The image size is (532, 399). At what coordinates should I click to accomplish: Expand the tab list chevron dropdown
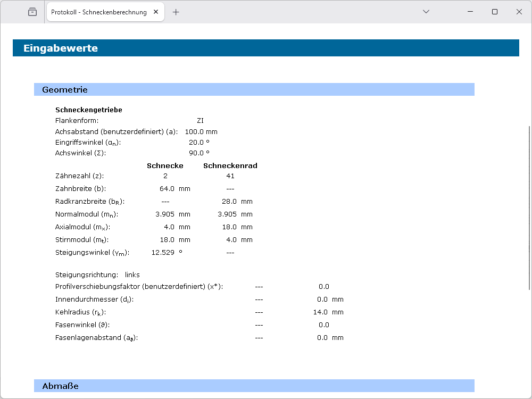coord(426,12)
